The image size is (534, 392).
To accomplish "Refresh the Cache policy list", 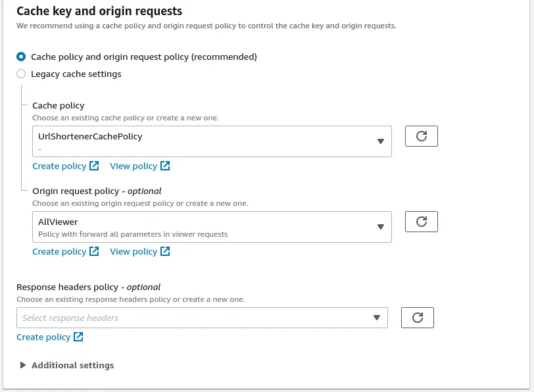I will point(422,136).
